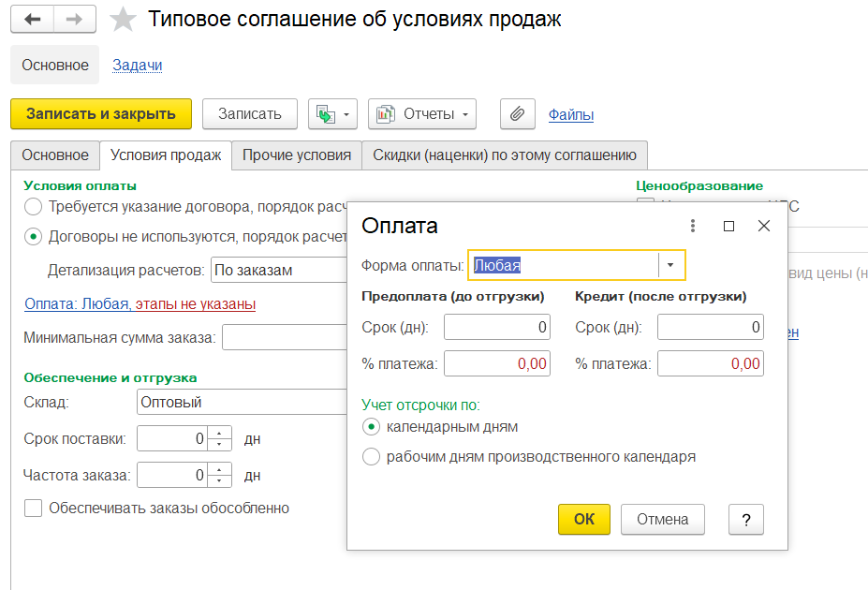Add page to favorites with star icon
Screen dimensions: 868x590
tap(123, 20)
